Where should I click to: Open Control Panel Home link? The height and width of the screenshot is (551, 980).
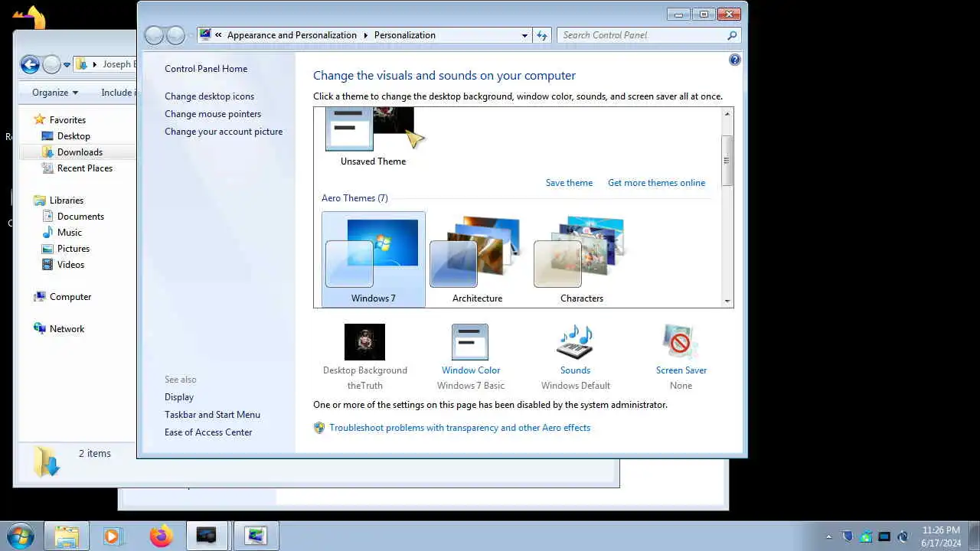click(206, 69)
